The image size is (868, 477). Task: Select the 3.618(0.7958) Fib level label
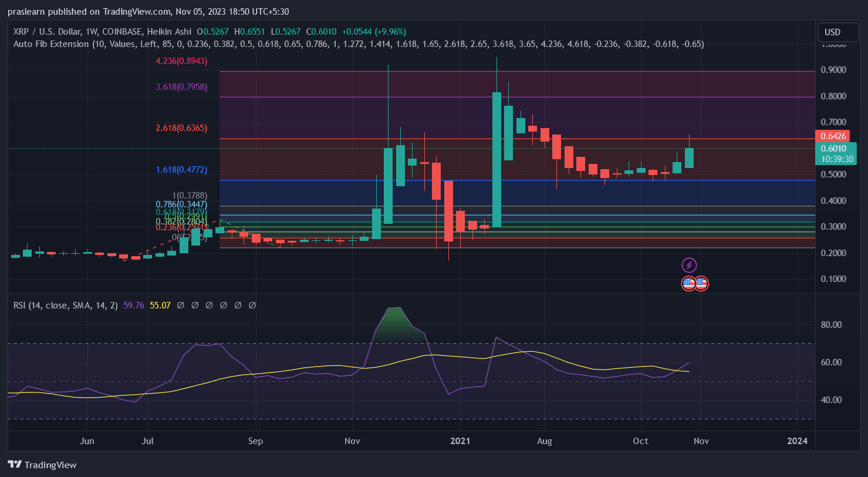[x=181, y=87]
